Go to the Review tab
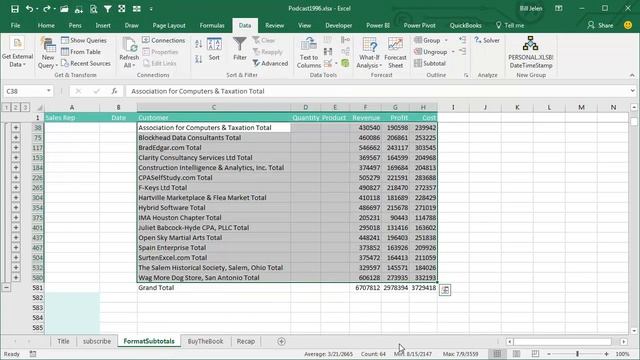The width and height of the screenshot is (640, 360). pos(274,25)
